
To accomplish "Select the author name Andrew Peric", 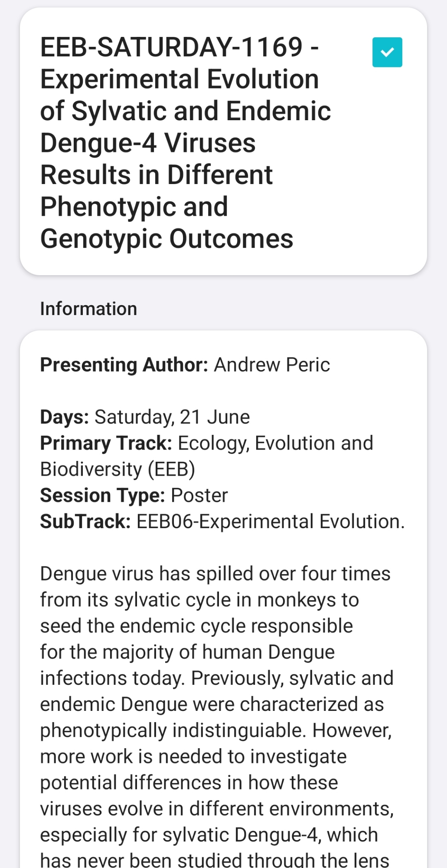I will pyautogui.click(x=272, y=365).
